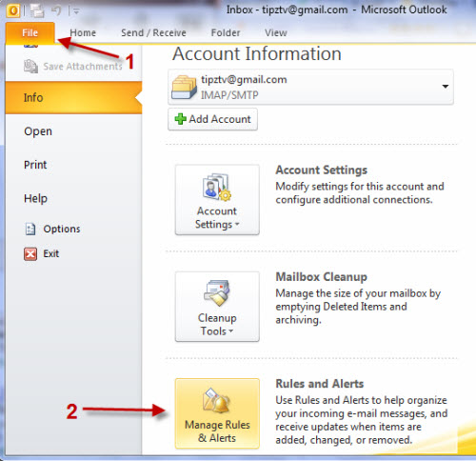Click the Save Attachments icon
The image size is (476, 461).
coord(30,66)
